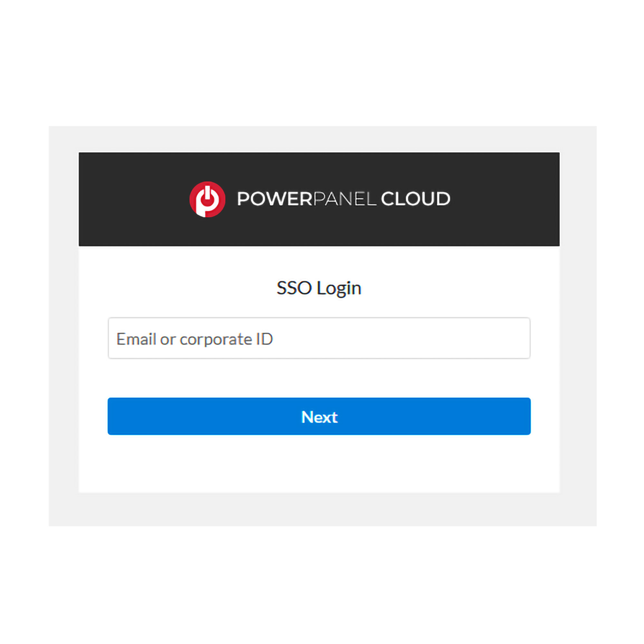This screenshot has height=644, width=644.
Task: Click the dark header banner left of the logo
Action: 133,199
